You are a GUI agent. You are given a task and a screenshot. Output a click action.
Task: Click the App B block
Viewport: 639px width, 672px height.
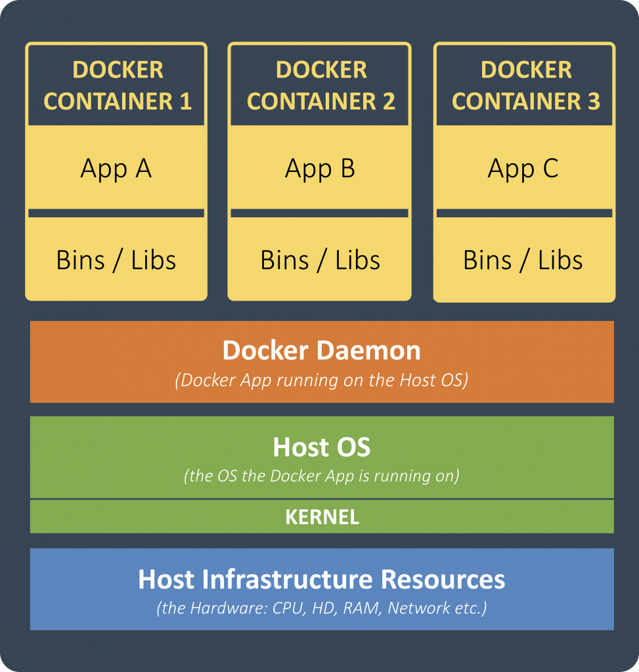[x=319, y=168]
